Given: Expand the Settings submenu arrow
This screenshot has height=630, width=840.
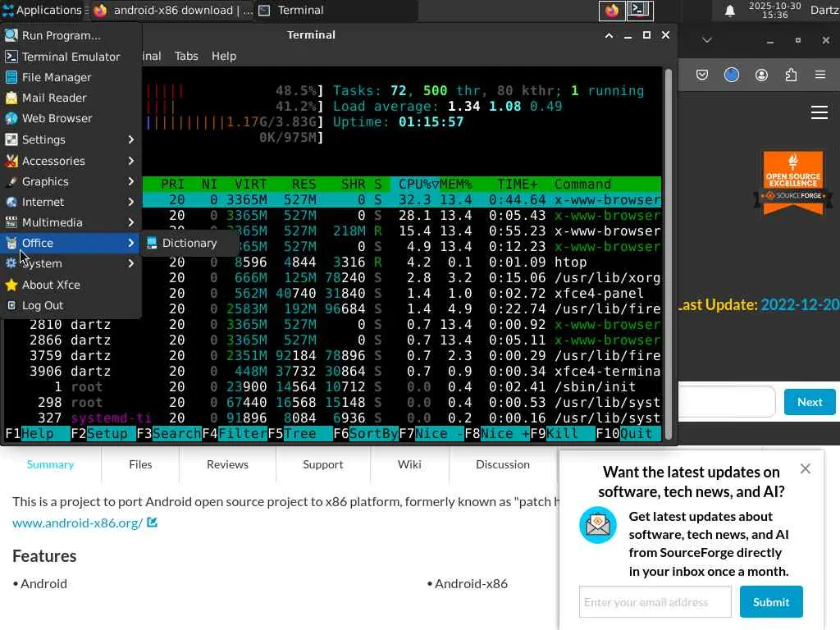Looking at the screenshot, I should [131, 139].
